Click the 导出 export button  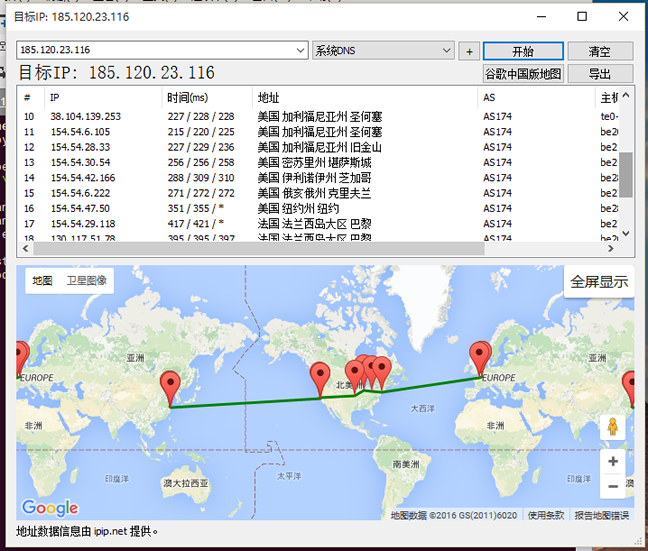pyautogui.click(x=599, y=74)
